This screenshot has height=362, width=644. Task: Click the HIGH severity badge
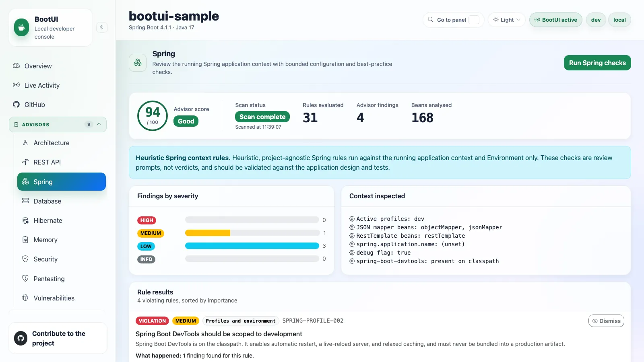tap(147, 220)
